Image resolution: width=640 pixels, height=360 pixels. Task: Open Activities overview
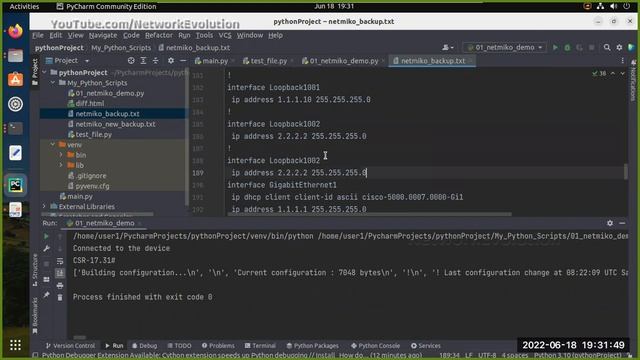tap(24, 7)
